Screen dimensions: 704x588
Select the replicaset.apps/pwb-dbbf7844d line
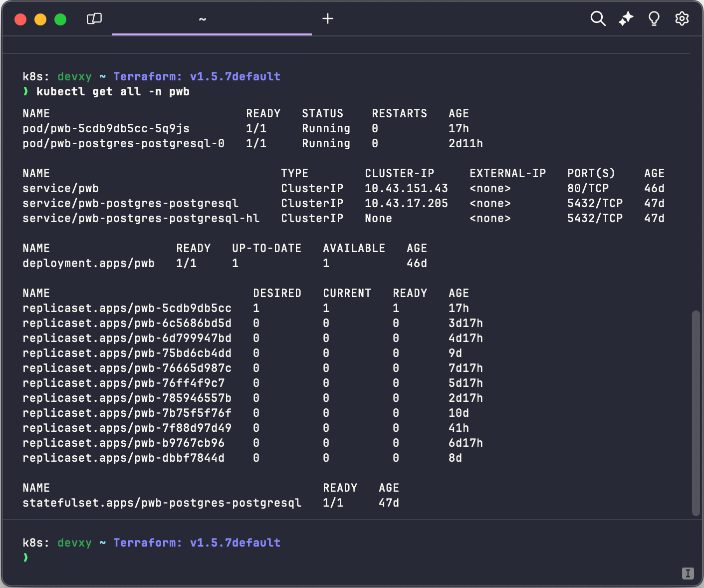[123, 458]
